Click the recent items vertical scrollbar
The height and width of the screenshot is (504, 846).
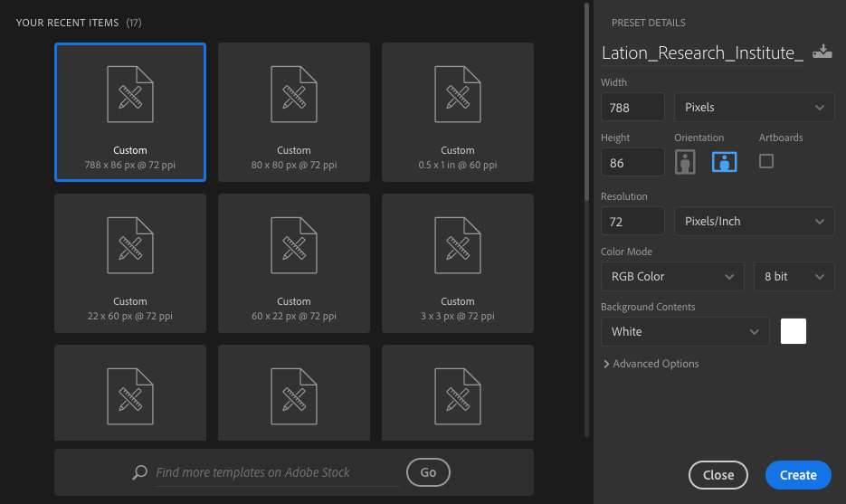pyautogui.click(x=586, y=102)
